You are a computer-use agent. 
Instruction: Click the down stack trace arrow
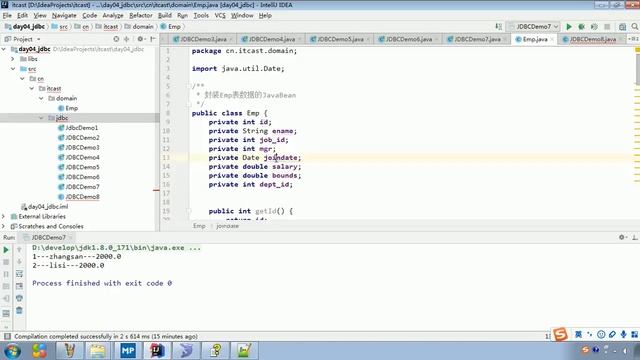tap(19, 262)
